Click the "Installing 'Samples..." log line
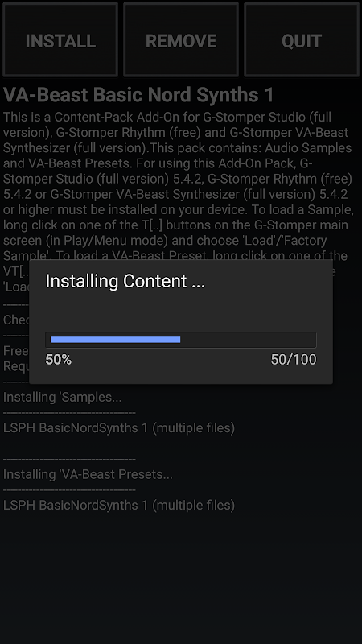Viewport: 362px width, 644px height. [63, 397]
